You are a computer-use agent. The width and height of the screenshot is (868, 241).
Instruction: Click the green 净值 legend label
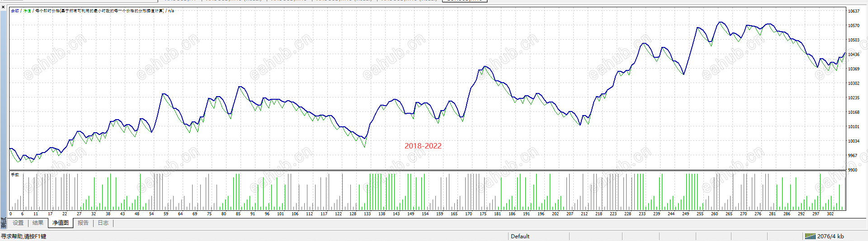[x=27, y=11]
